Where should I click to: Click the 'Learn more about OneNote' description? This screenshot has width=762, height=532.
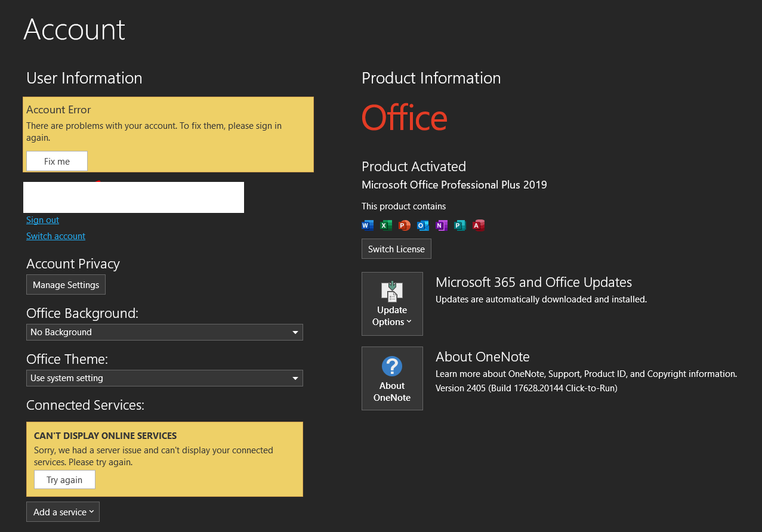point(586,374)
